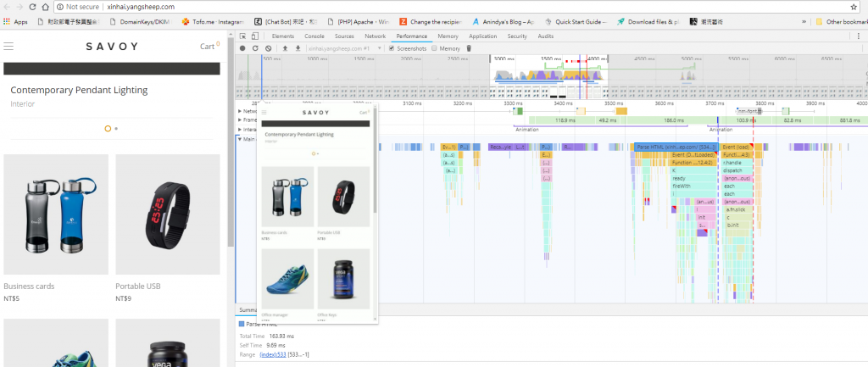
Task: Open the Portable USB product title
Action: tap(140, 286)
